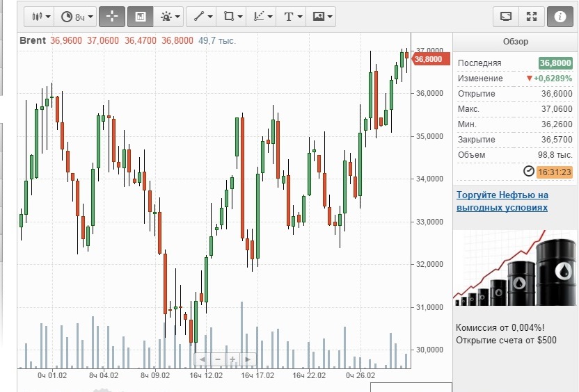This screenshot has height=392, width=579.
Task: Open the line drawing tool menu
Action: pyautogui.click(x=203, y=16)
